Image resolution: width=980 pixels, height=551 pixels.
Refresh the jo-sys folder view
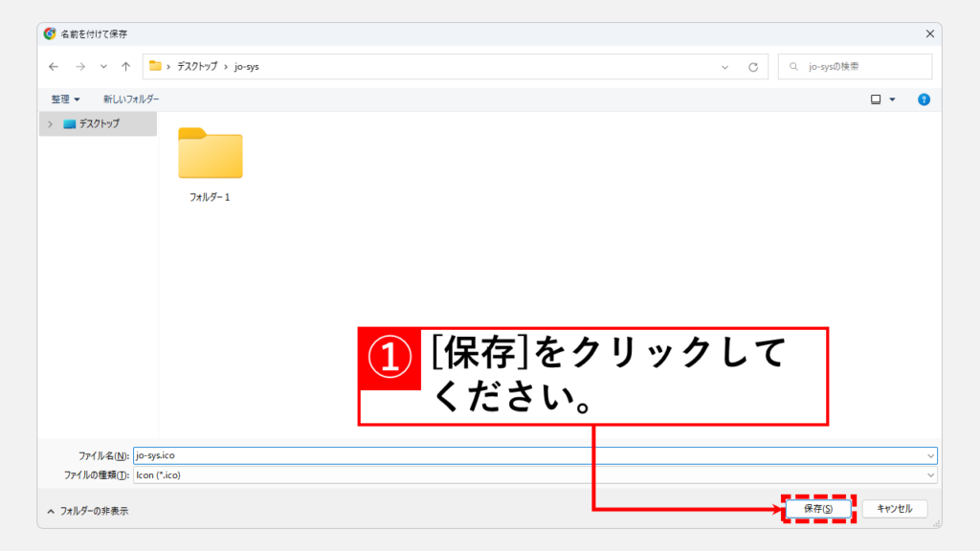coord(753,67)
